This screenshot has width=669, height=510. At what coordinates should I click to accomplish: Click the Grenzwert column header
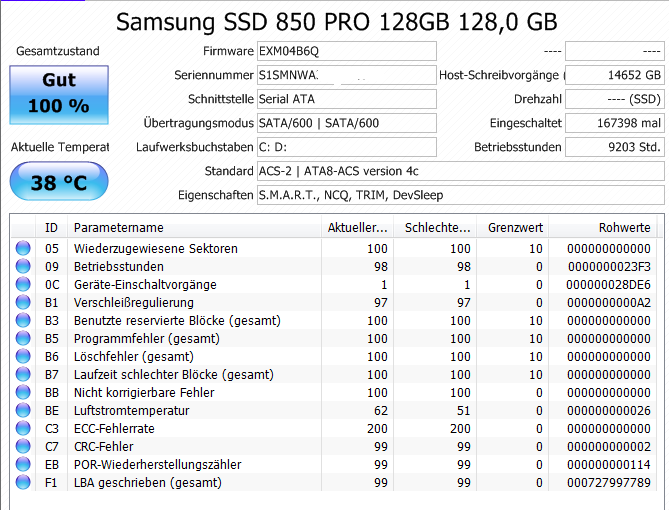[512, 227]
